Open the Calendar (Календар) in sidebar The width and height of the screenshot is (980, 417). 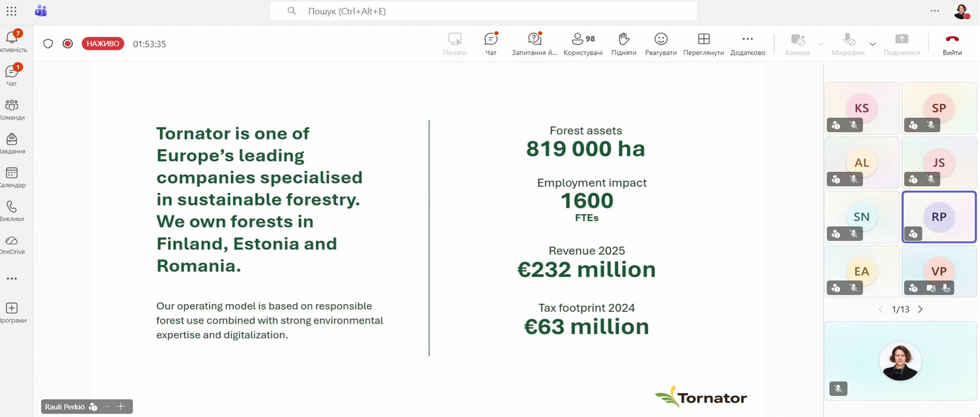click(x=12, y=177)
